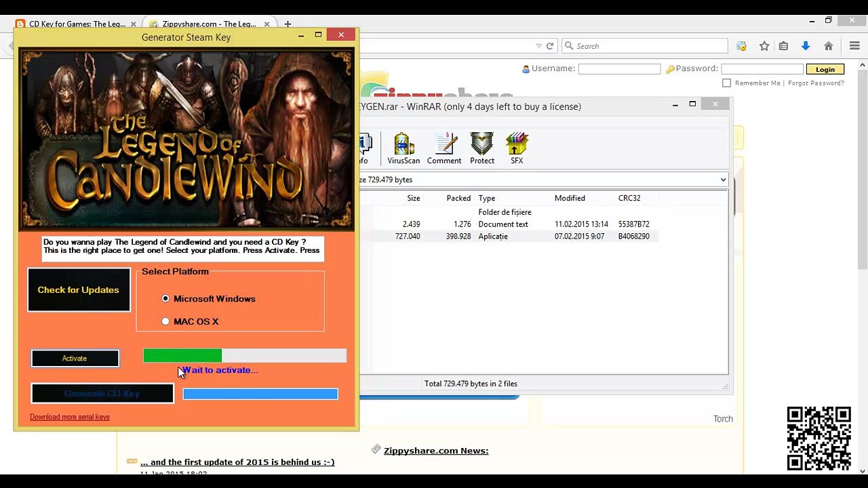Go to the browser home page icon
Screen dimensions: 868x488
point(828,46)
